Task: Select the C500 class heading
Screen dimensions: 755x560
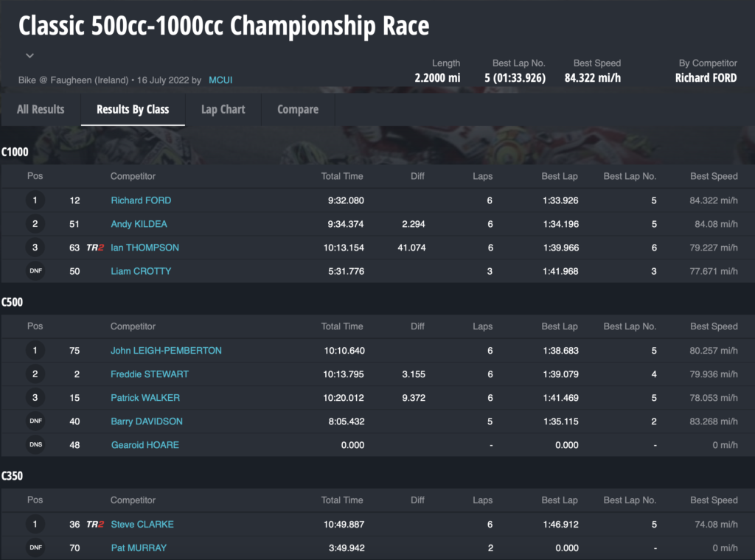Action: click(x=12, y=302)
